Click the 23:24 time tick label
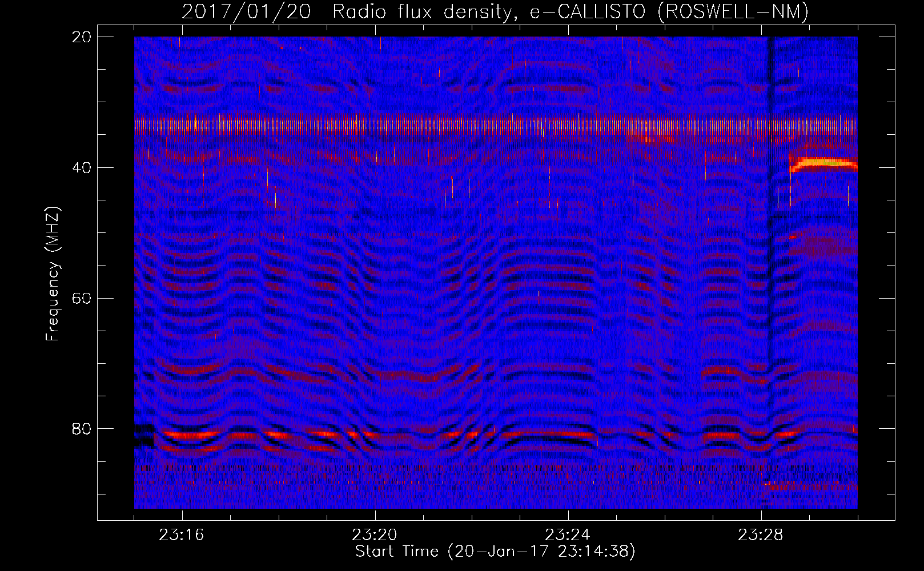The image size is (924, 571). [568, 535]
